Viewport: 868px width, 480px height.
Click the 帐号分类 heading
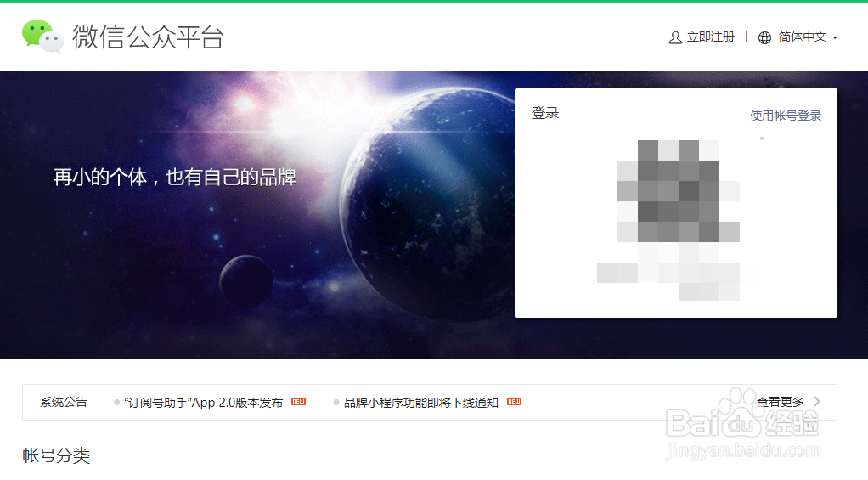point(56,455)
